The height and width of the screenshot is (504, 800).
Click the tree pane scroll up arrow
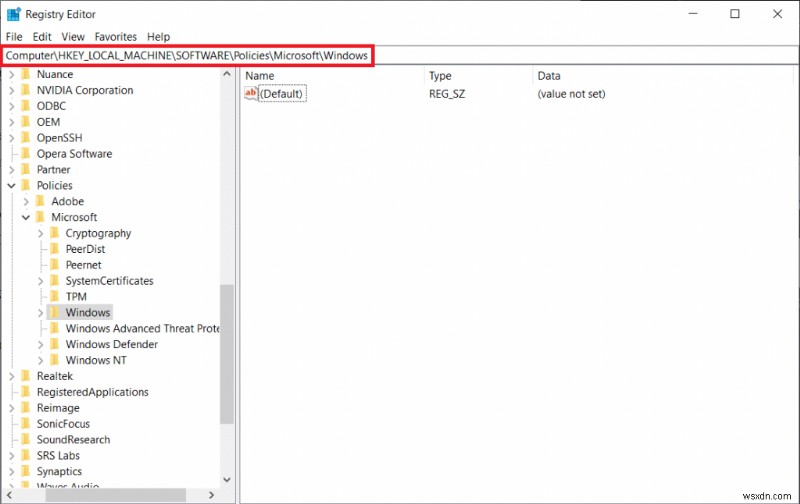click(227, 74)
